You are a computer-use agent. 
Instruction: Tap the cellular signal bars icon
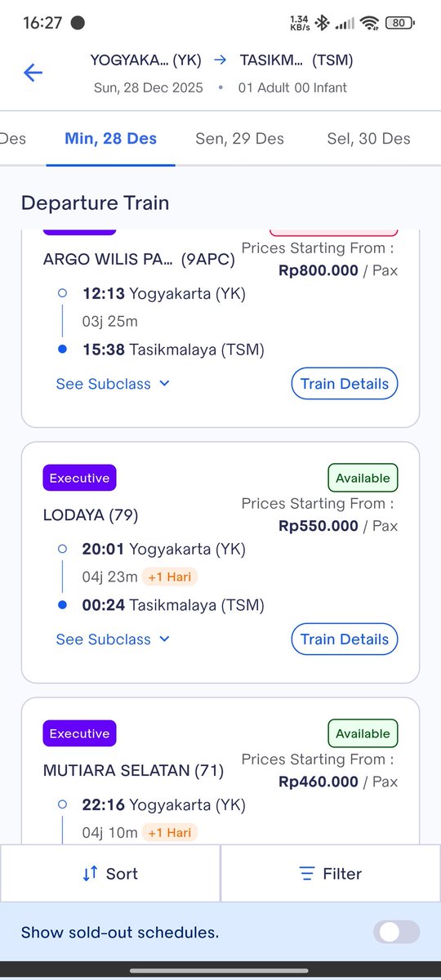click(x=345, y=23)
